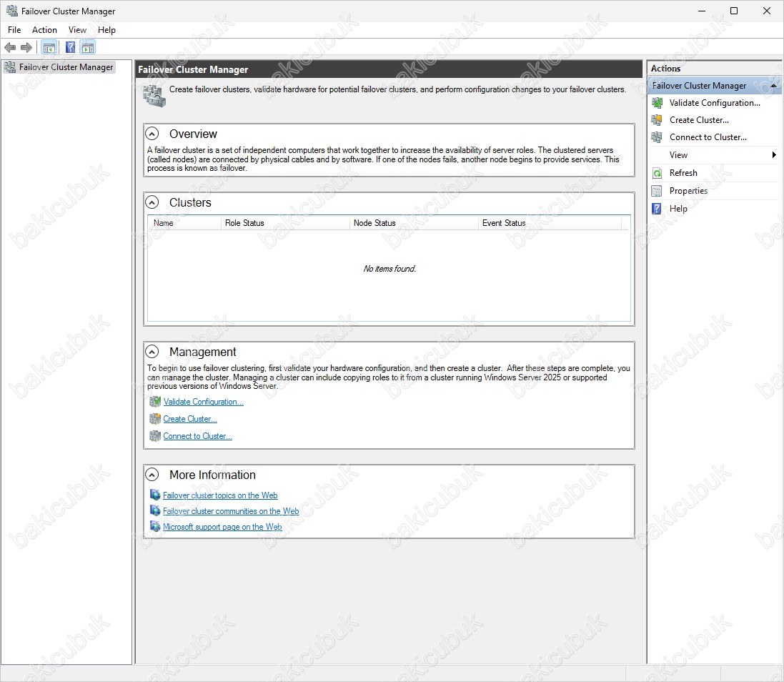Click the Help icon in Actions pane
784x682 pixels.
[657, 209]
